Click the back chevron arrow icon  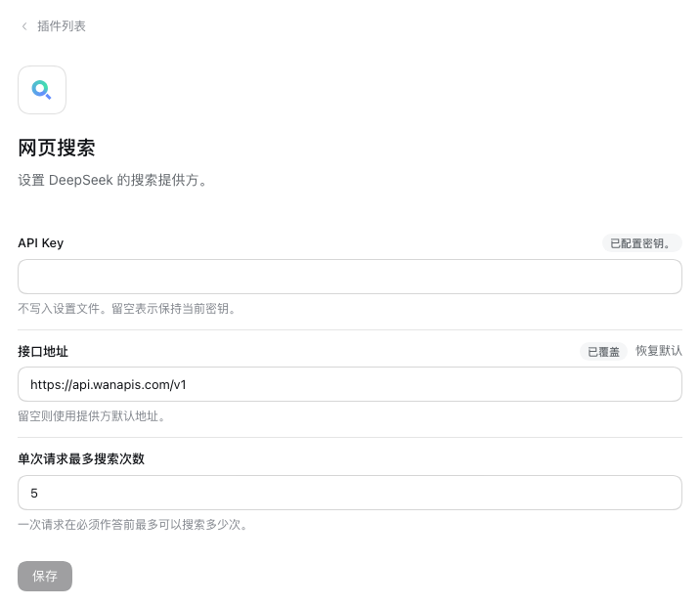click(x=24, y=26)
